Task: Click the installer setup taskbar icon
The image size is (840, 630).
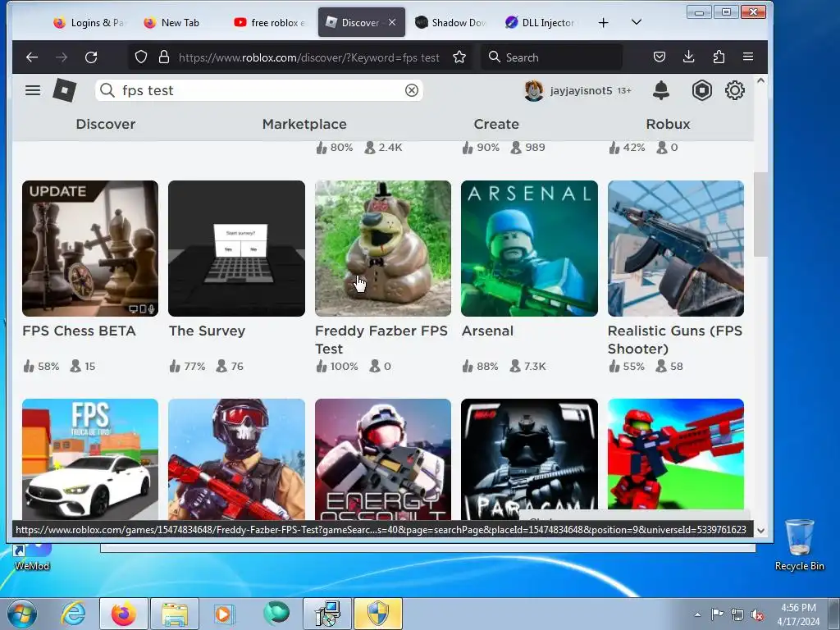Action: [327, 614]
